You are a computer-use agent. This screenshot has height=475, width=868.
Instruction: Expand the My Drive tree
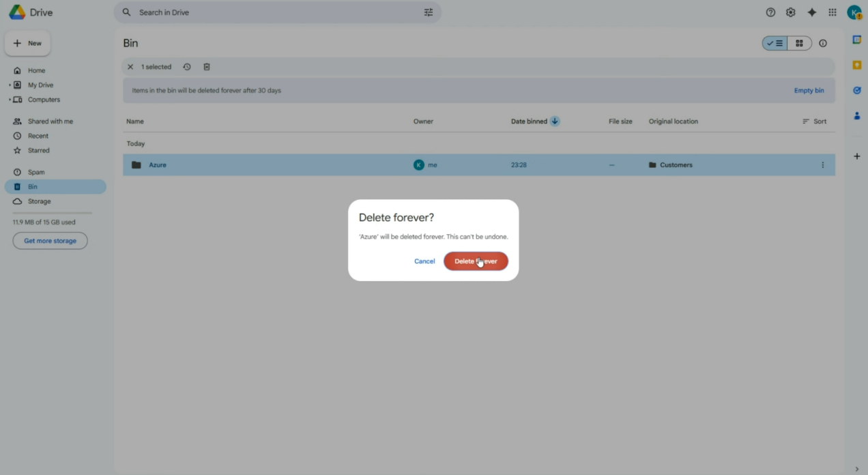tap(10, 85)
